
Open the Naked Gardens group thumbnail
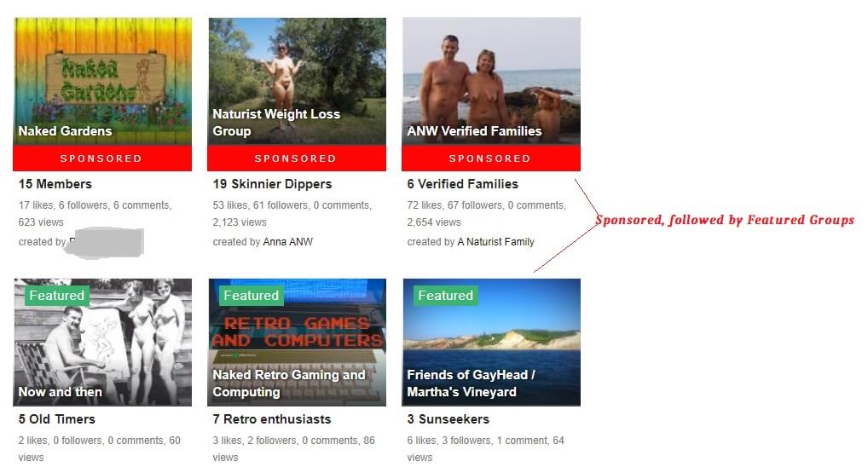point(102,81)
